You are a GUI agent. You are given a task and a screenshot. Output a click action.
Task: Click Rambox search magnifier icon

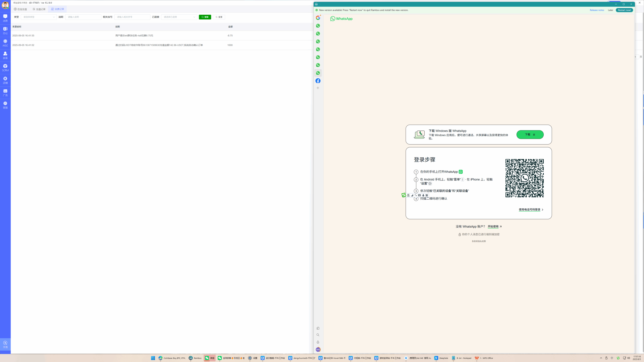click(318, 335)
